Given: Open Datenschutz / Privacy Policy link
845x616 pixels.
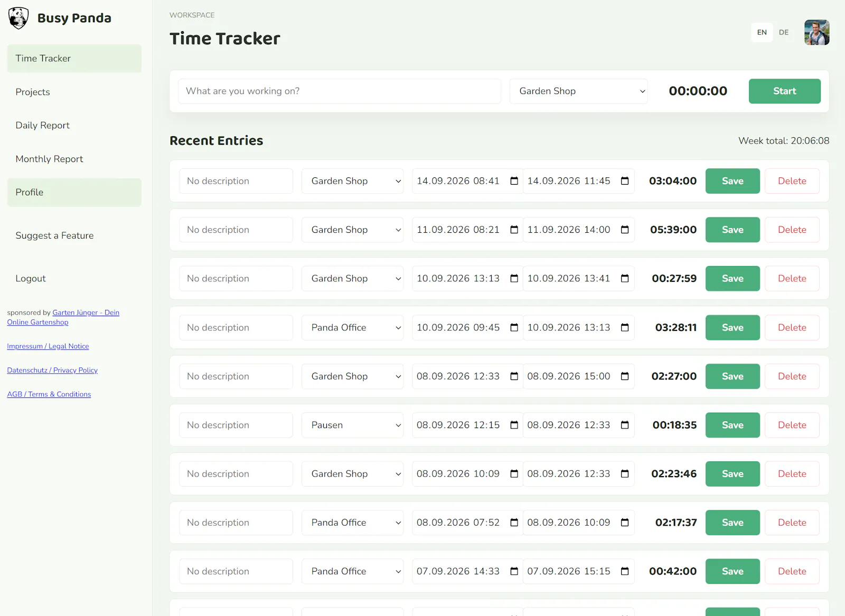Looking at the screenshot, I should tap(52, 370).
